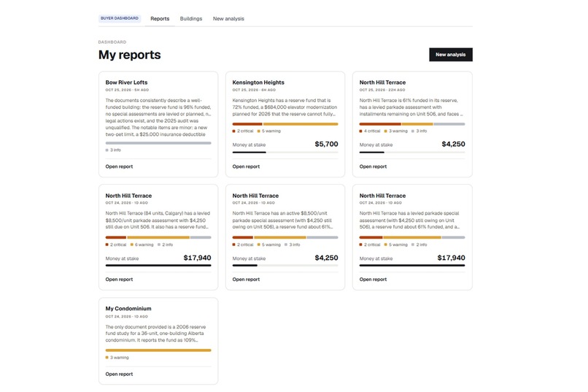Click the Bow River Lofts card title

click(126, 82)
